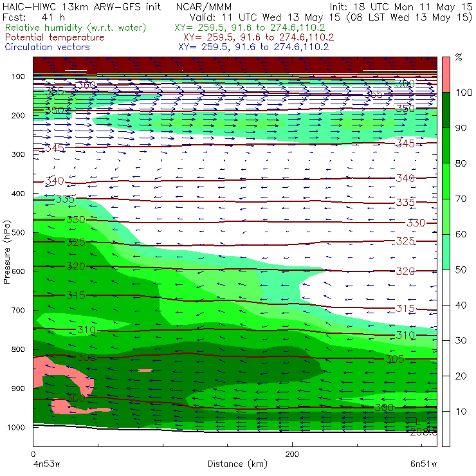Click the '200' distance axis label
This screenshot has height=476, width=476.
pos(292,454)
